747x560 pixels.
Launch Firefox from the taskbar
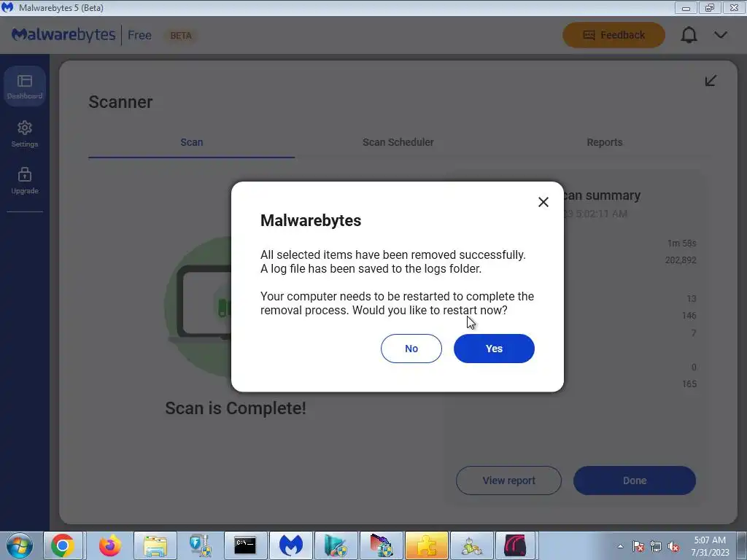109,545
